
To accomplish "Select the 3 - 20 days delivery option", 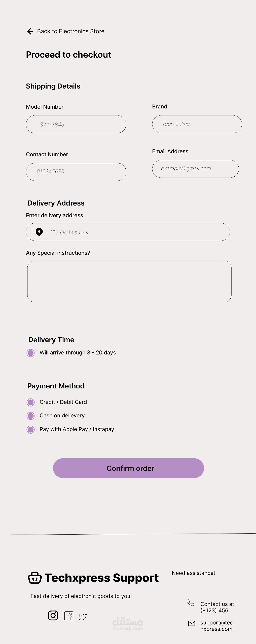I will (x=31, y=353).
